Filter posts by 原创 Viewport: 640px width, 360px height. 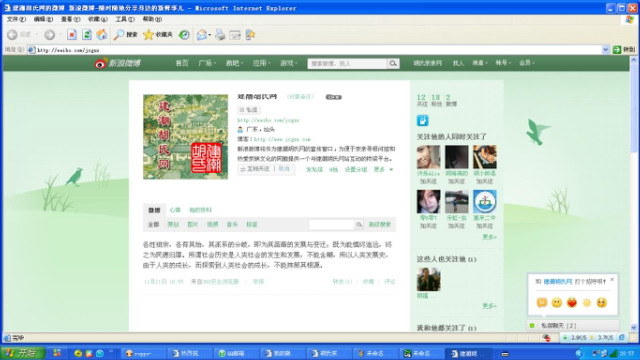[x=173, y=224]
